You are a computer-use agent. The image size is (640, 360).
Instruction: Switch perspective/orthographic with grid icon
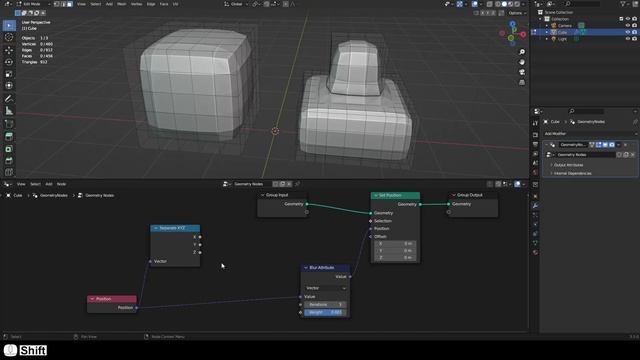[x=522, y=82]
